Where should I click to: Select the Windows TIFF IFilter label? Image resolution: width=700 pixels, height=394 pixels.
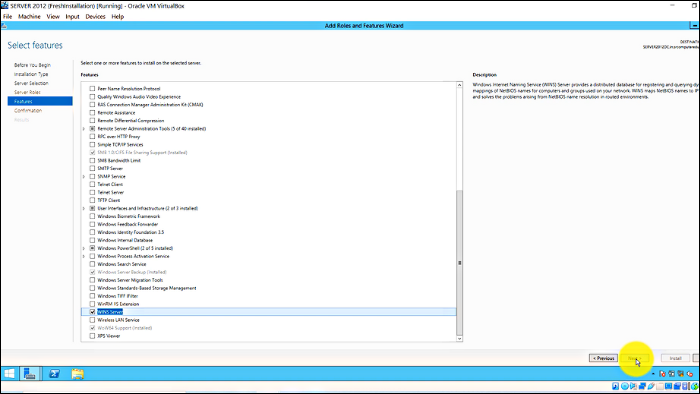[x=117, y=296]
